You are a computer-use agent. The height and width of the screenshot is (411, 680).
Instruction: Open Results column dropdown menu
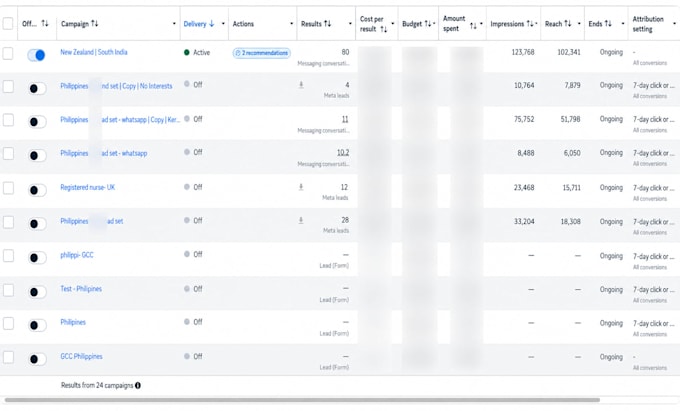[350, 23]
